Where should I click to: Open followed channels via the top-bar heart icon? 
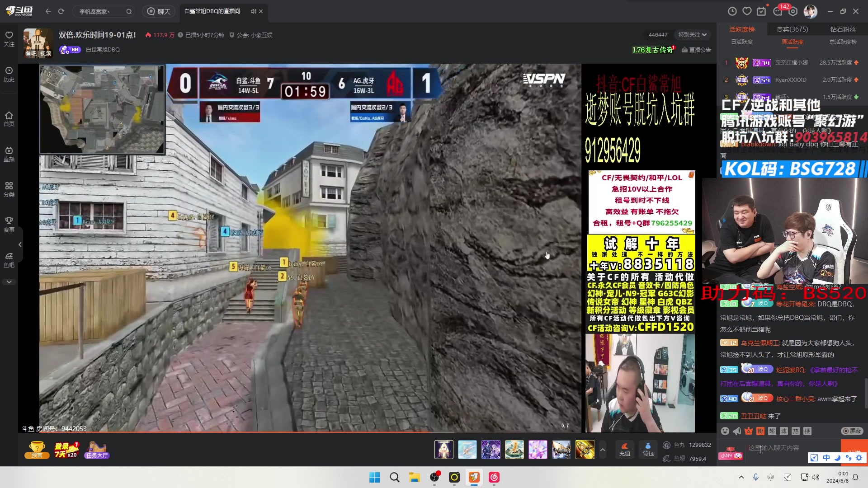(x=747, y=11)
